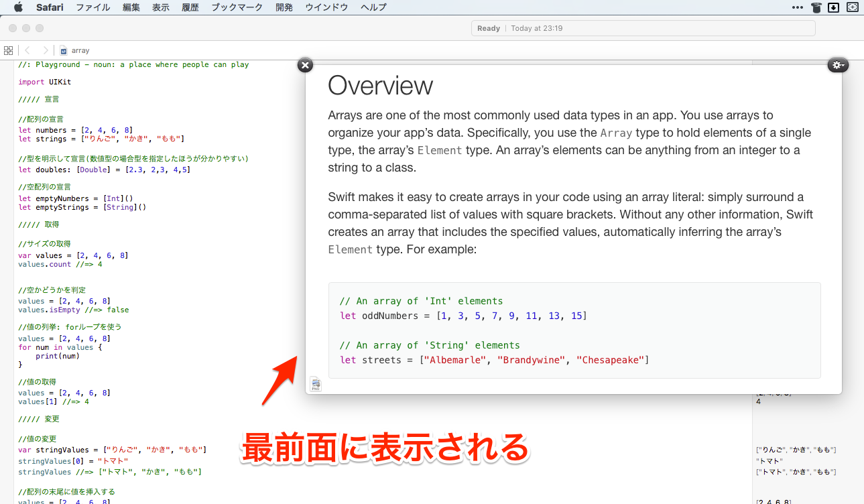Click the red close window button

coord(13,28)
